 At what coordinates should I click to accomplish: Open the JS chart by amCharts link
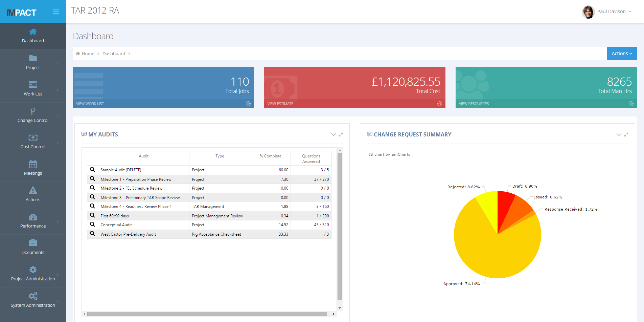coord(389,154)
